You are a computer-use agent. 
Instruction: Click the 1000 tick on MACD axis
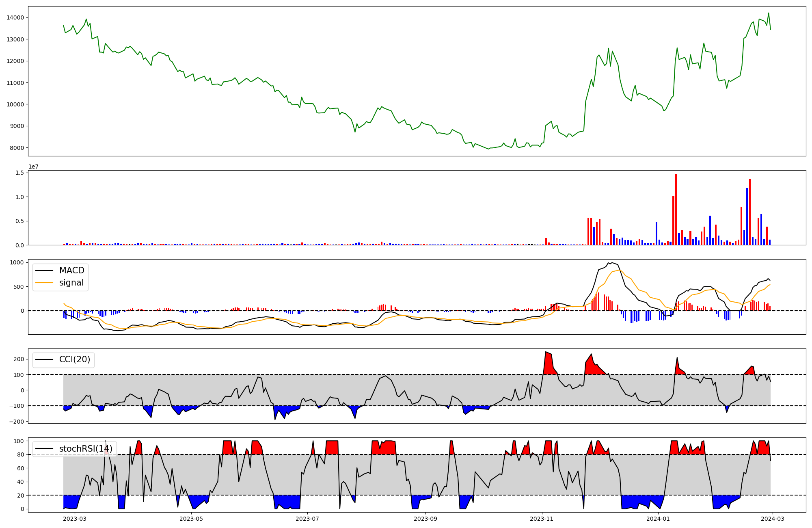pos(17,262)
